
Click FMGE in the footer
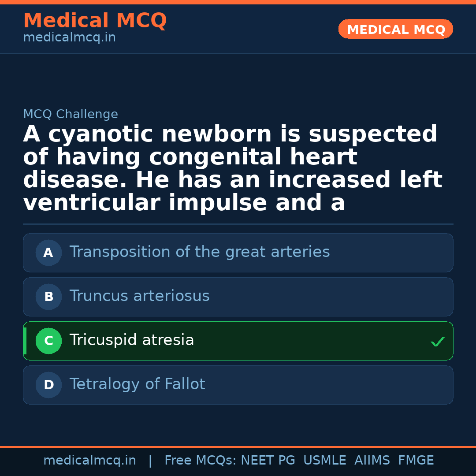pos(416,461)
